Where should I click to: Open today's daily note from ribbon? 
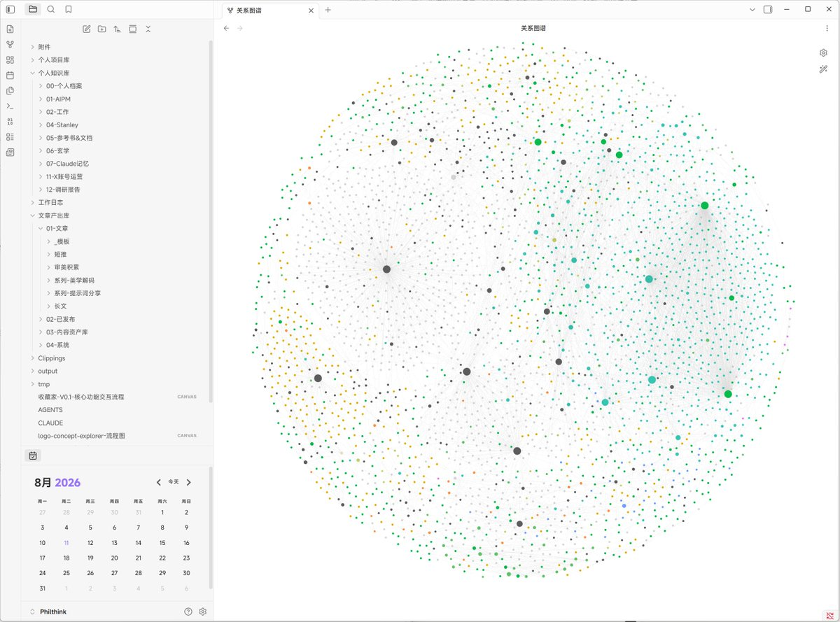point(10,76)
